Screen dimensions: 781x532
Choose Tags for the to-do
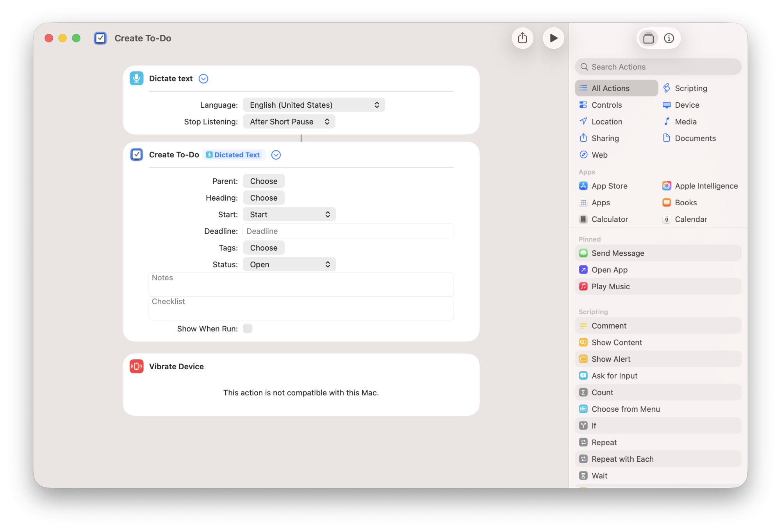point(264,248)
